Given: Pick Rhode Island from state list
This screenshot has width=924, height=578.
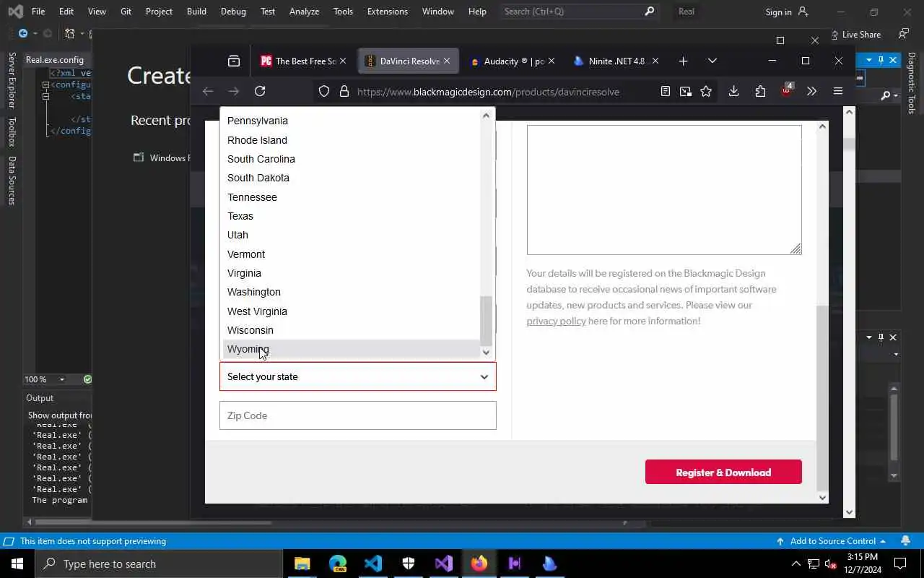Looking at the screenshot, I should (x=351, y=140).
